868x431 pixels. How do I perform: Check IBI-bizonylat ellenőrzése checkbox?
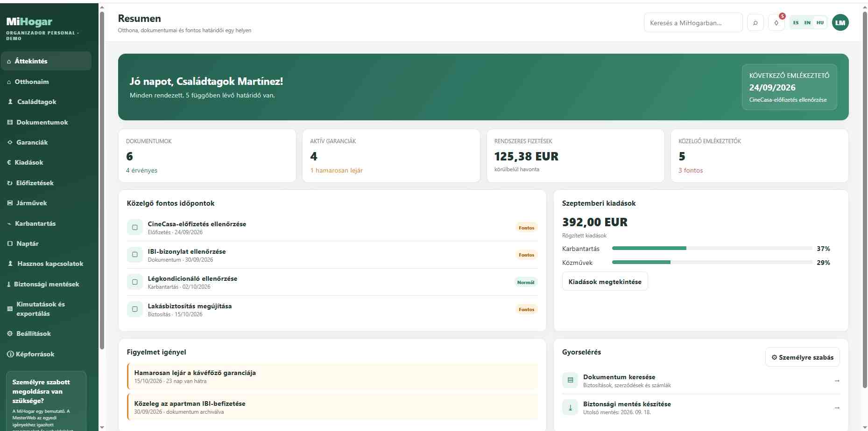[135, 255]
